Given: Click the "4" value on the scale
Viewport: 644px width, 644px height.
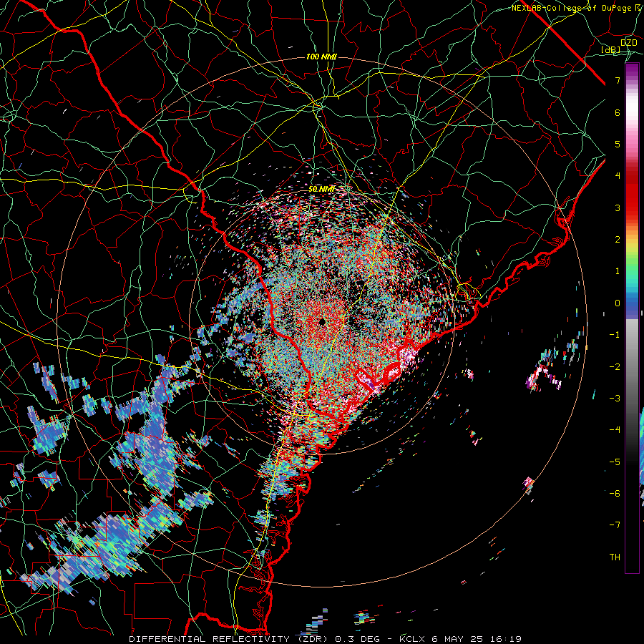Looking at the screenshot, I should pyautogui.click(x=618, y=176).
